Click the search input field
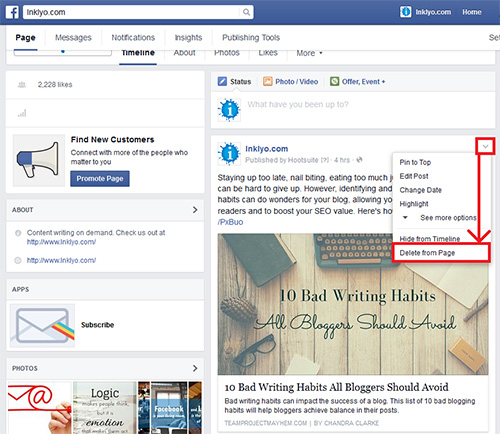Viewport: 500px width, 434px height. 131,12
